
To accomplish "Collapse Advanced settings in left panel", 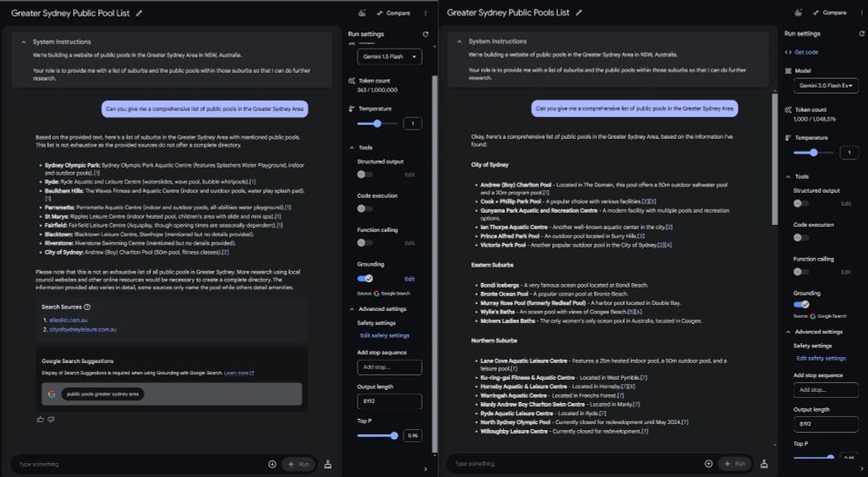I will click(352, 309).
